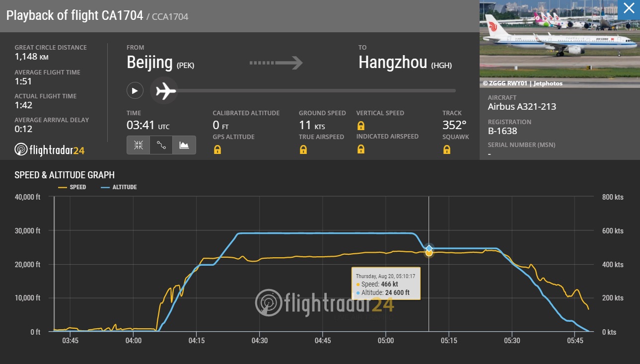The image size is (640, 364).
Task: Click the vertical speed lock icon
Action: 361,126
